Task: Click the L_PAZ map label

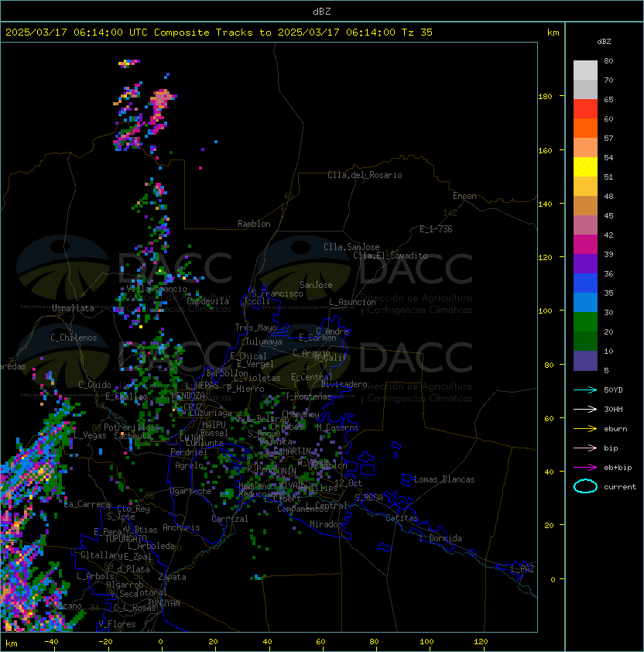Action: (x=522, y=569)
